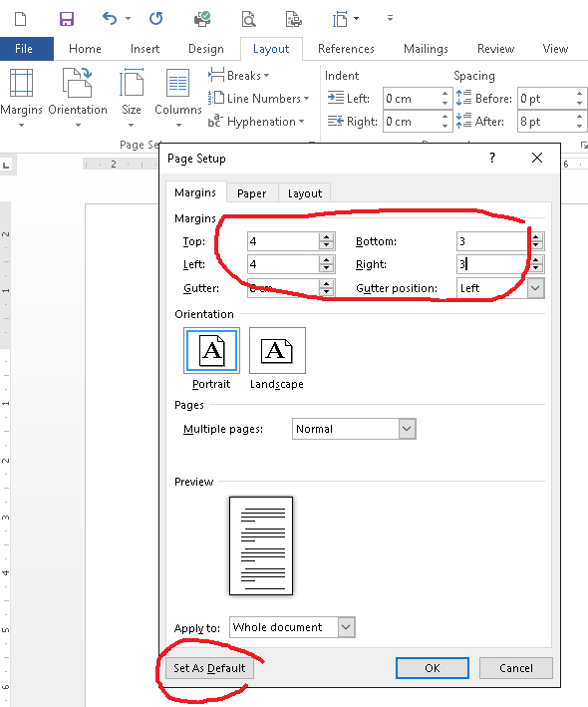
Task: Open the Size ribbon button
Action: click(x=132, y=98)
